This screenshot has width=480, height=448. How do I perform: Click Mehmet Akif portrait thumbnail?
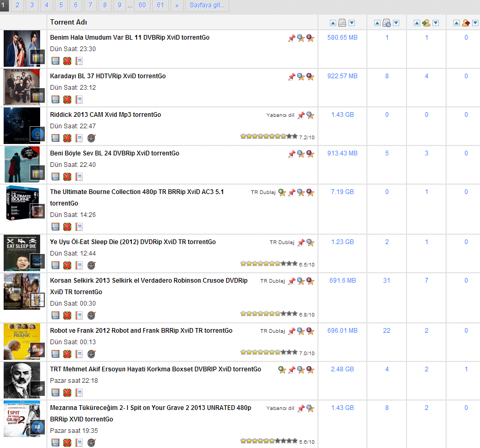click(x=22, y=380)
